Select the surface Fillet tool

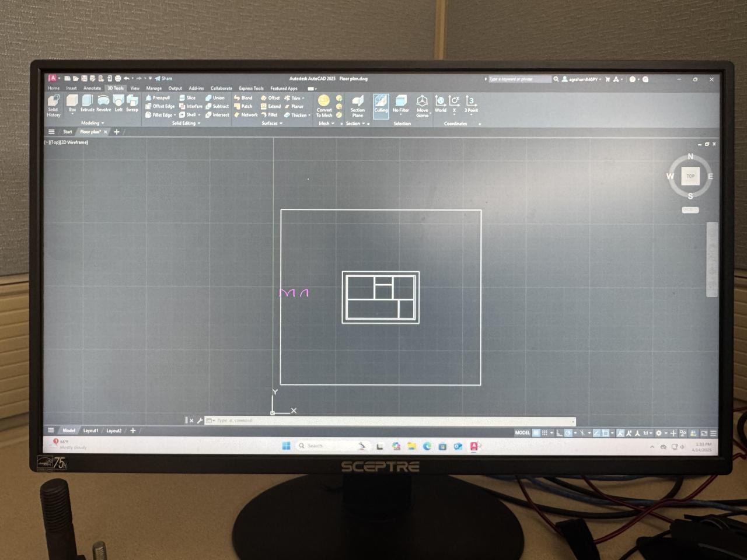click(x=269, y=115)
